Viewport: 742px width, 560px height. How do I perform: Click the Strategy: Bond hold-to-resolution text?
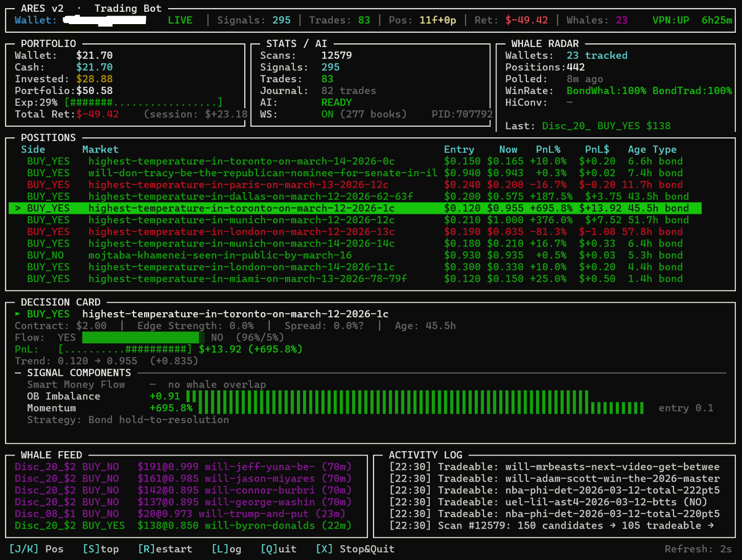[x=128, y=420]
